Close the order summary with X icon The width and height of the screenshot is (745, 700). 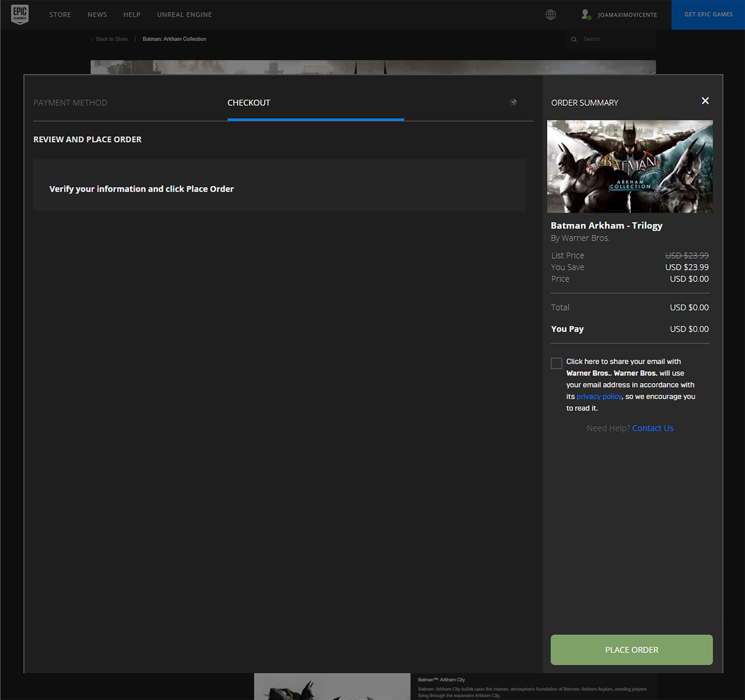coord(705,101)
